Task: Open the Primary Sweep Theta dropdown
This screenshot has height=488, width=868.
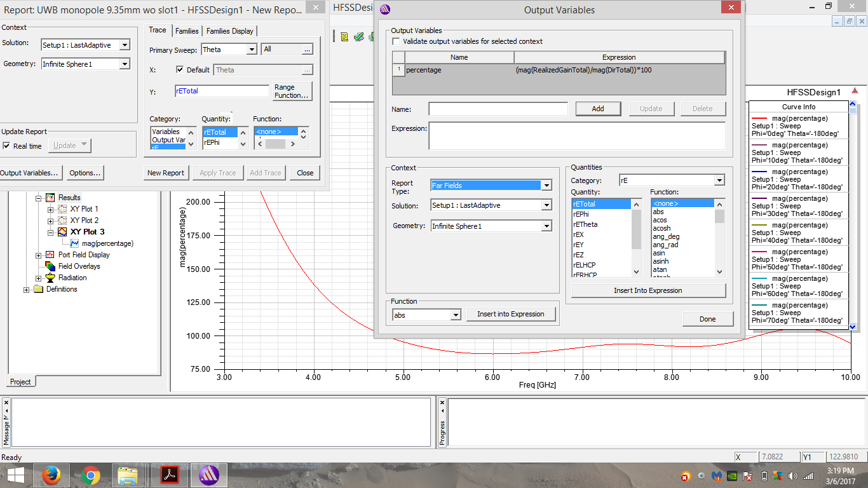Action: (x=252, y=50)
